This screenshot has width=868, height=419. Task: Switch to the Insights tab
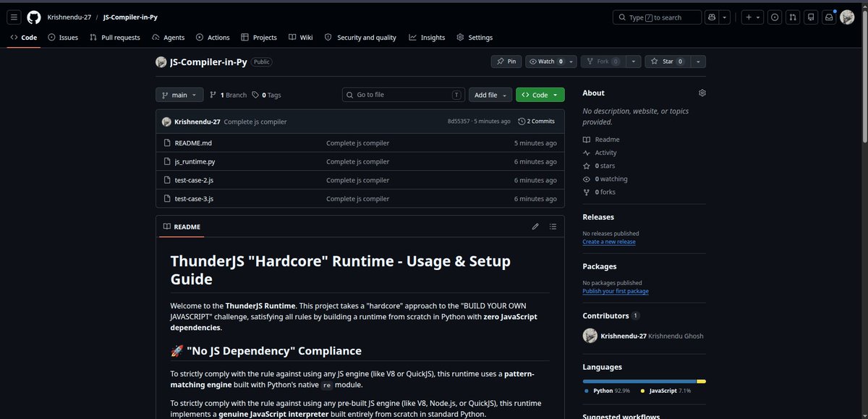coord(427,38)
